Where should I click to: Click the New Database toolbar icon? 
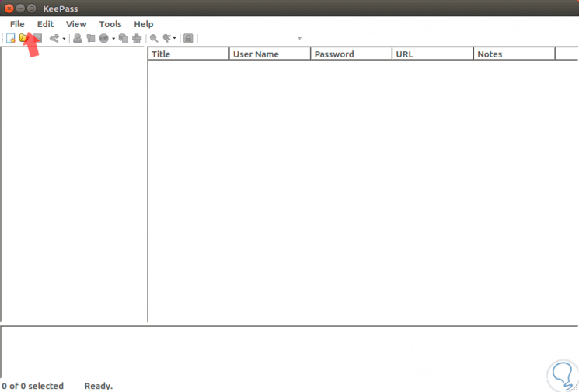[11, 38]
